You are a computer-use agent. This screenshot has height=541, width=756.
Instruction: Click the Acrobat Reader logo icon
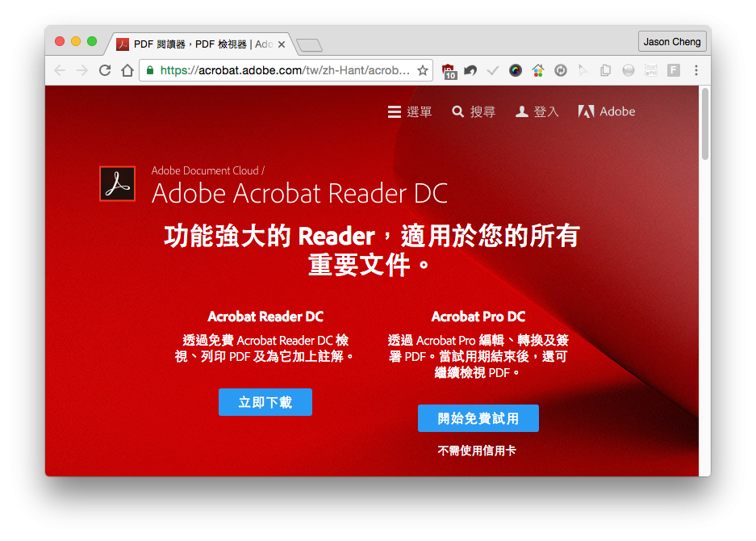pyautogui.click(x=117, y=183)
